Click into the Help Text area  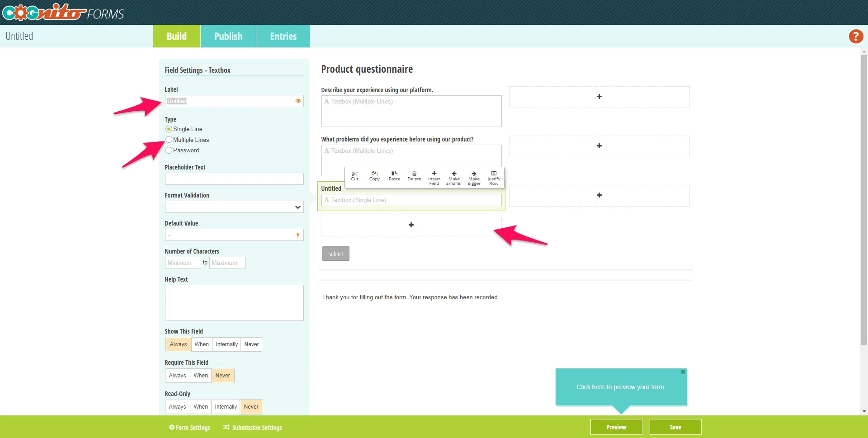tap(234, 303)
